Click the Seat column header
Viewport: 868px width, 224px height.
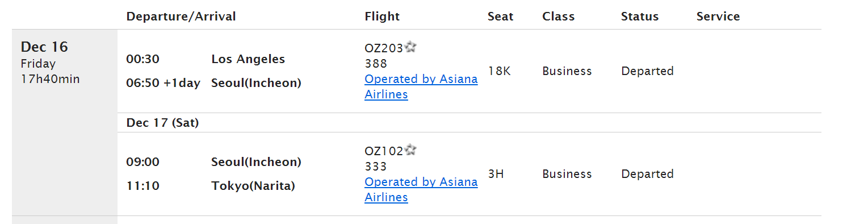point(500,16)
